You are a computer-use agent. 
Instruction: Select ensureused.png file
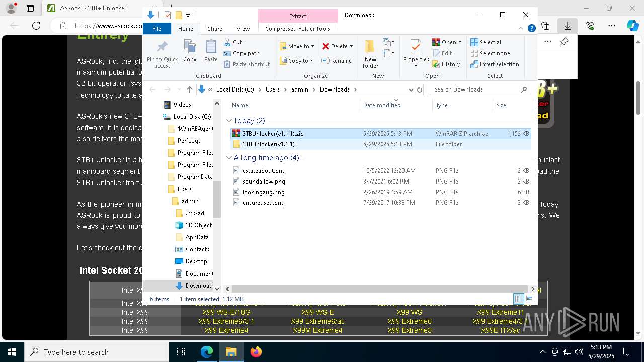[380, 203]
